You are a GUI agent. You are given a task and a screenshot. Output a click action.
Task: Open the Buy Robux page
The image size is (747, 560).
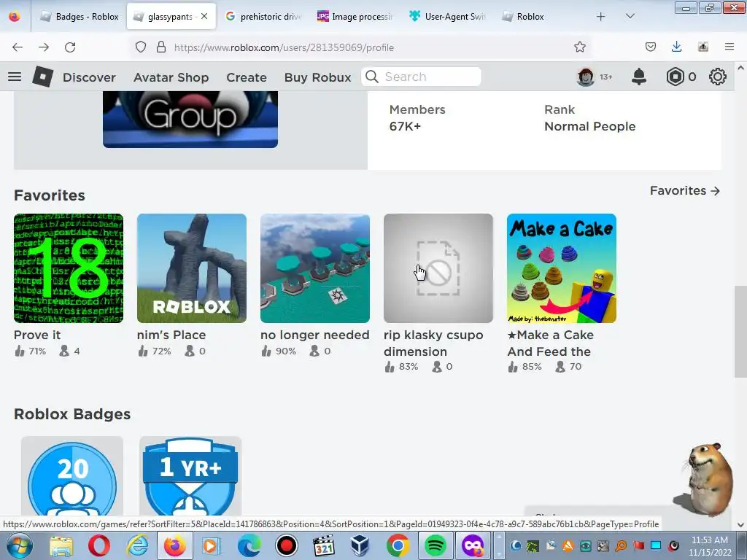(318, 77)
